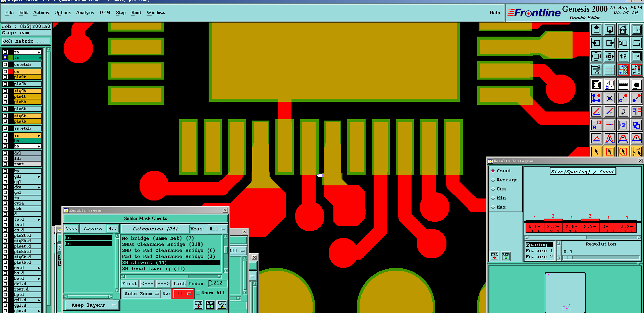
Task: Click the First result button
Action: [x=130, y=284]
